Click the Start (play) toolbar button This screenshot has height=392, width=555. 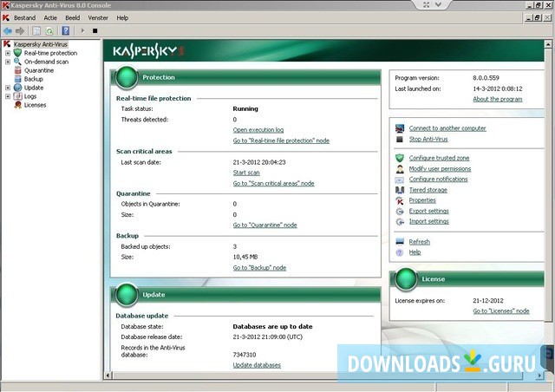[82, 31]
